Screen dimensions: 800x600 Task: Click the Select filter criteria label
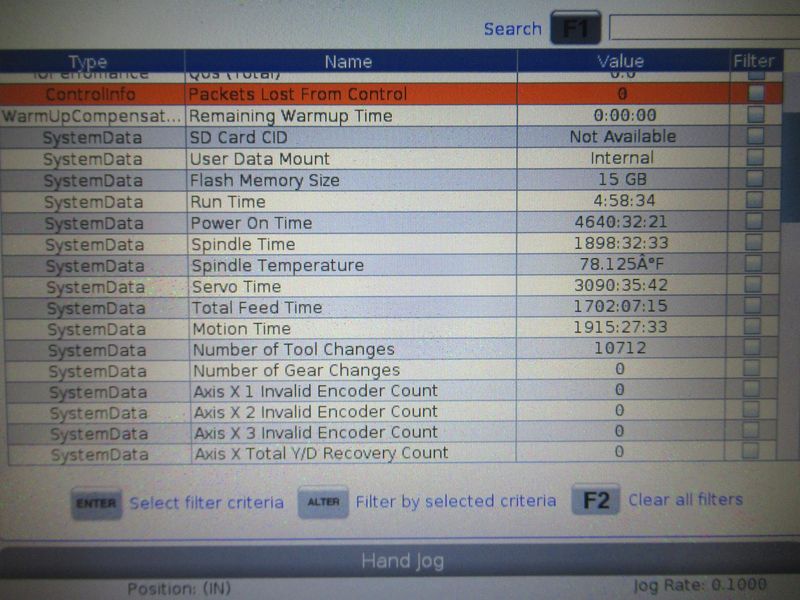(x=207, y=503)
